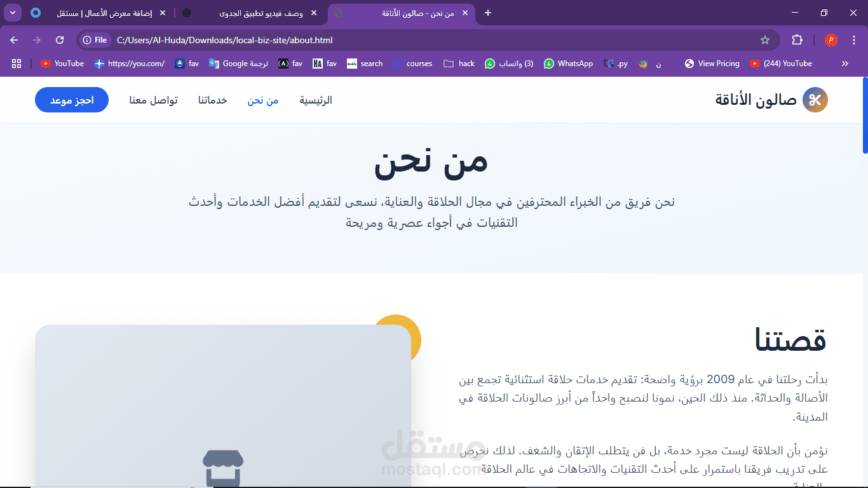Image resolution: width=868 pixels, height=488 pixels.
Task: Click the صالون الأناقة site title
Action: coord(756,100)
